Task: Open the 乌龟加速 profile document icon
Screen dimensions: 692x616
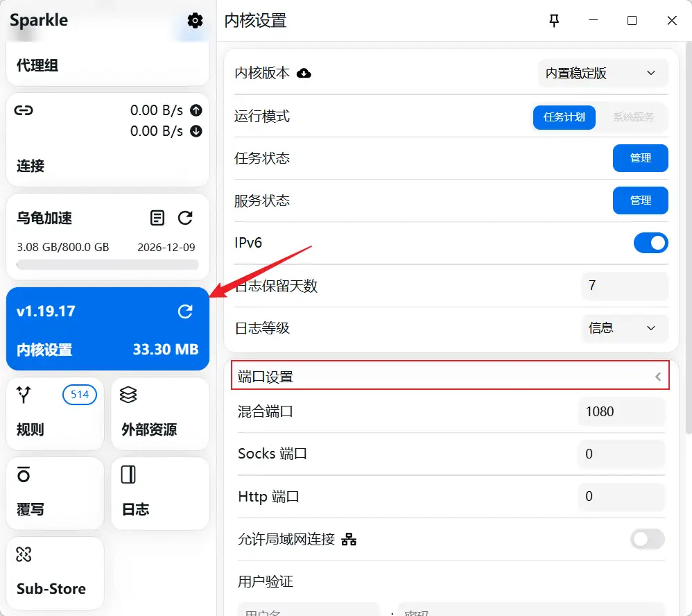Action: 158,219
